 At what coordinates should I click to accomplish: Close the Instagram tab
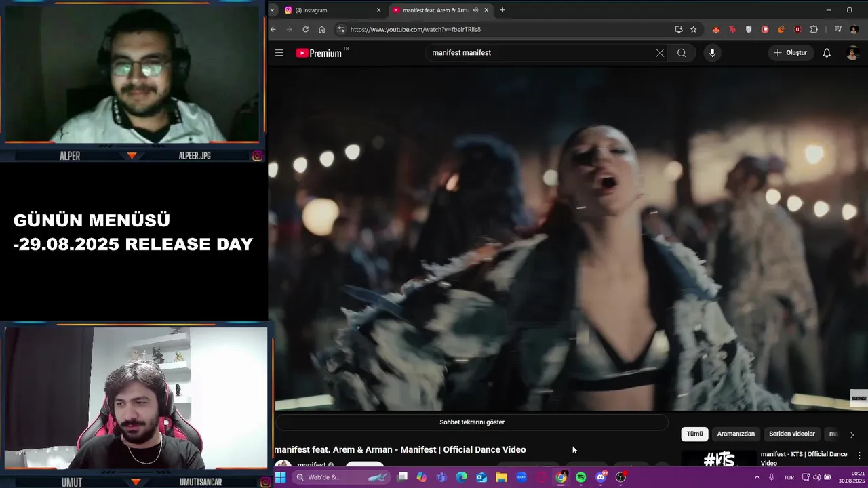[378, 10]
